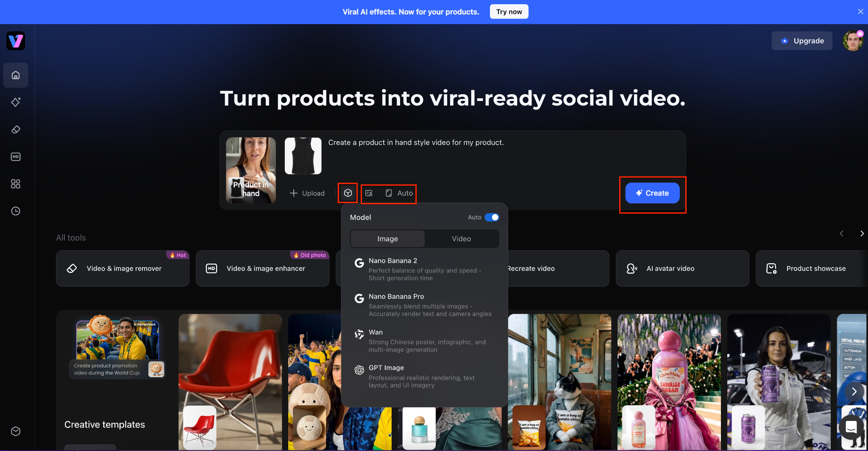Toggle the Auto model switch off
The width and height of the screenshot is (868, 451).
(492, 217)
